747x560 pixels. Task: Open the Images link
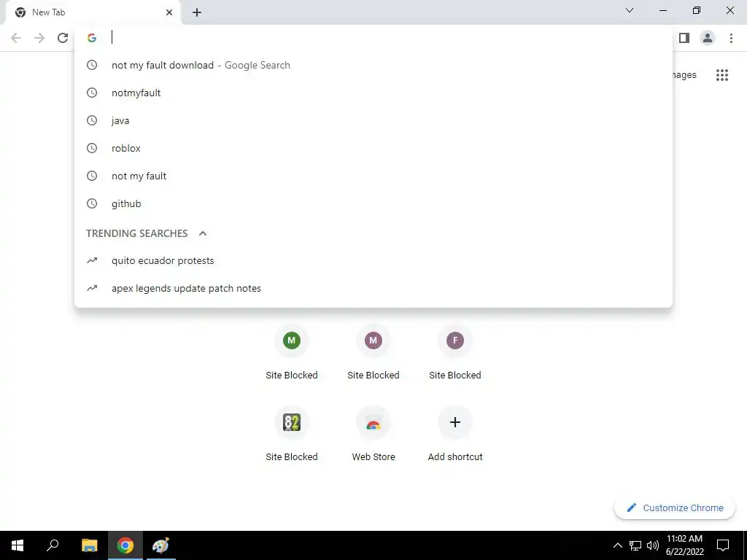[x=684, y=75]
